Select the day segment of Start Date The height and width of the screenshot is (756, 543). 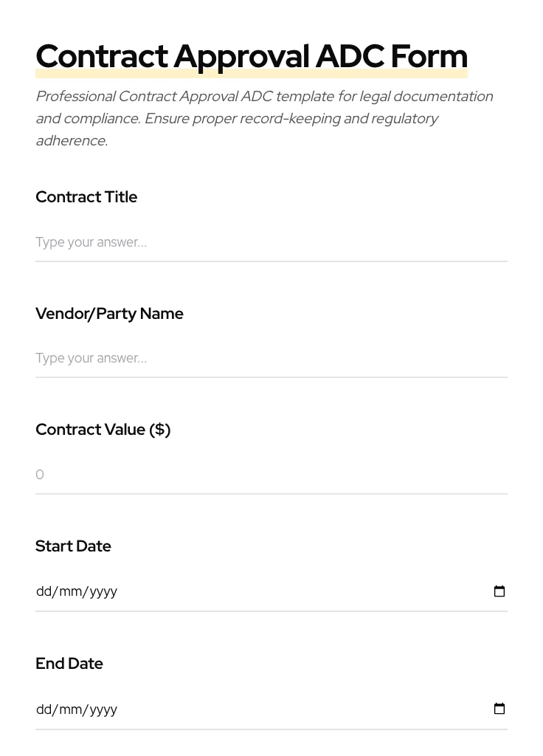(x=44, y=591)
